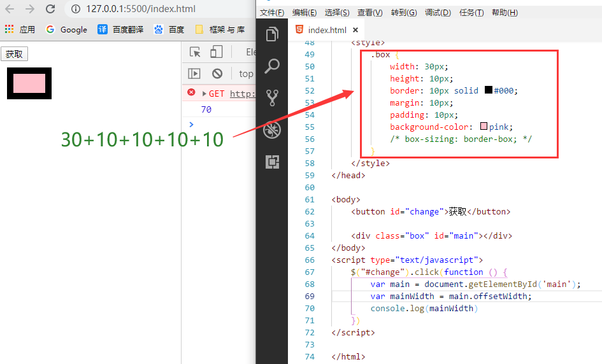Open the Extensions icon in activity bar
602x364 pixels.
click(x=272, y=162)
